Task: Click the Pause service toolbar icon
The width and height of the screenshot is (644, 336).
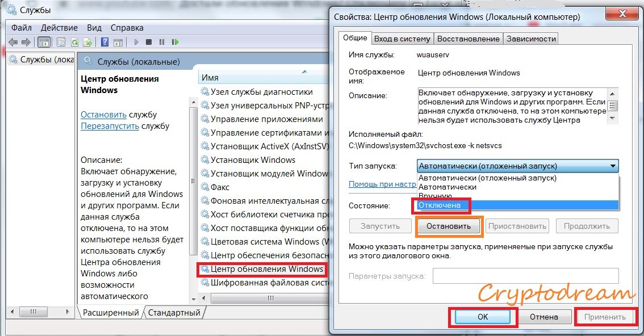Action: (162, 42)
